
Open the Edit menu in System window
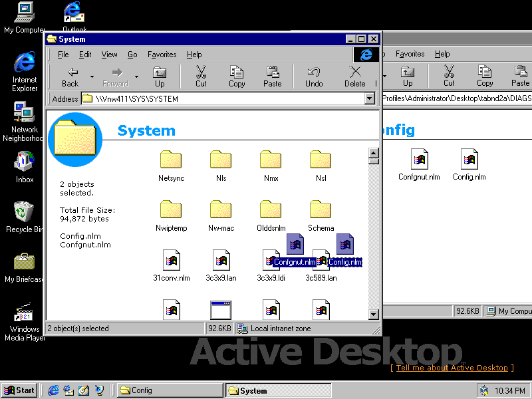point(85,55)
